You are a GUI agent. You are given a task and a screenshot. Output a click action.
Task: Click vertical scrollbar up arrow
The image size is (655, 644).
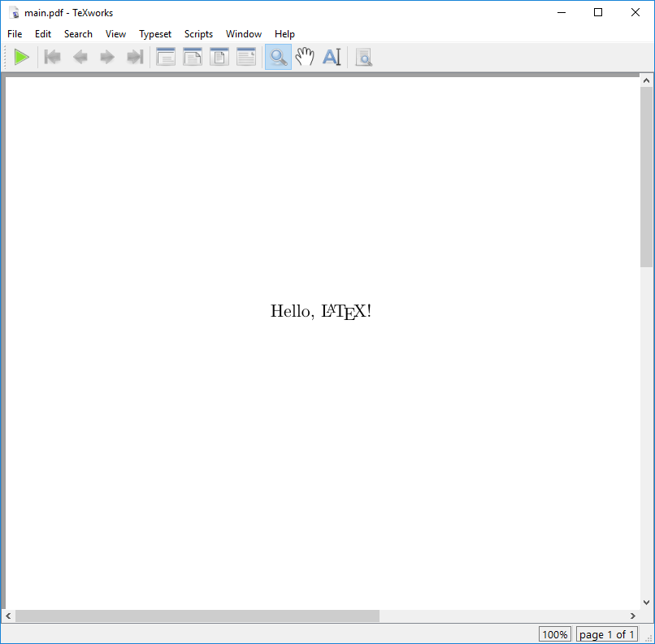(646, 81)
